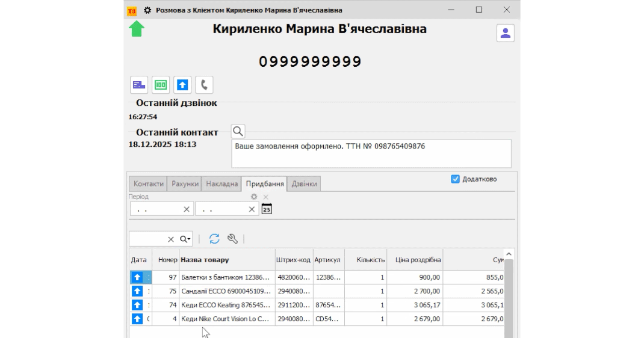Click the phone call icon button
This screenshot has height=338, width=644.
coord(204,85)
